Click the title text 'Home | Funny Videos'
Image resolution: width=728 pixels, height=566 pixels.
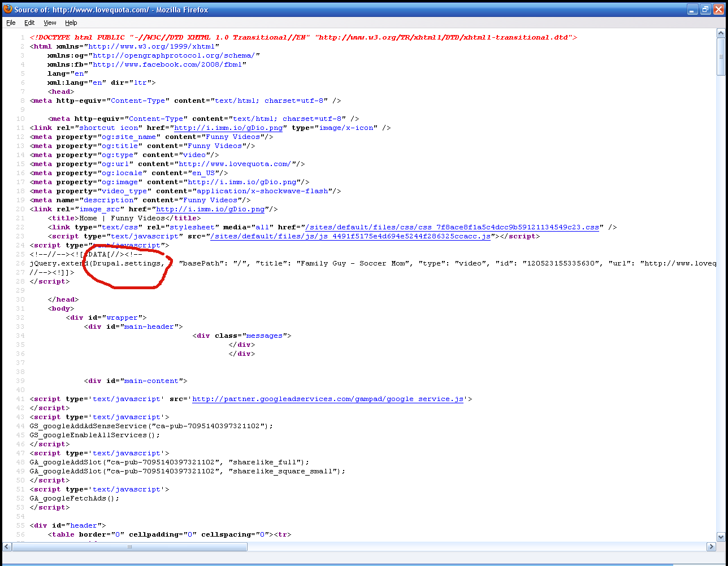(x=122, y=218)
